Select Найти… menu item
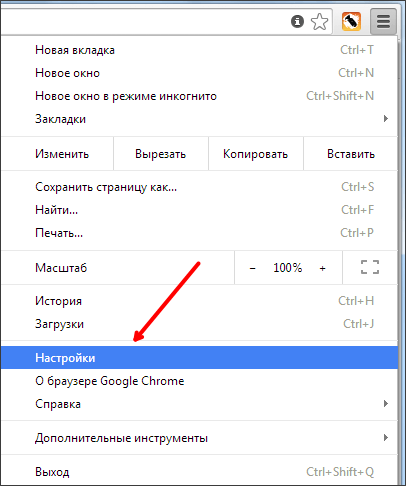Screen dimensions: 406x486 click(x=199, y=210)
